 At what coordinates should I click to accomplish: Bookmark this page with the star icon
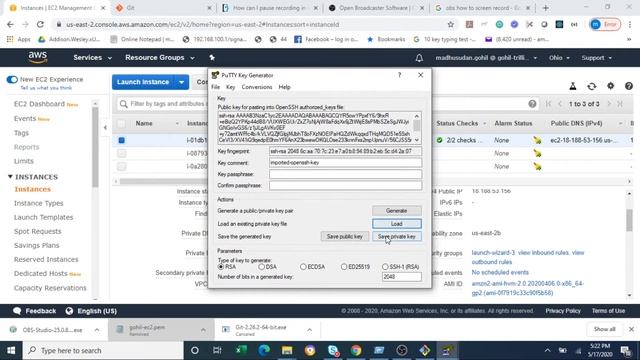pos(451,24)
